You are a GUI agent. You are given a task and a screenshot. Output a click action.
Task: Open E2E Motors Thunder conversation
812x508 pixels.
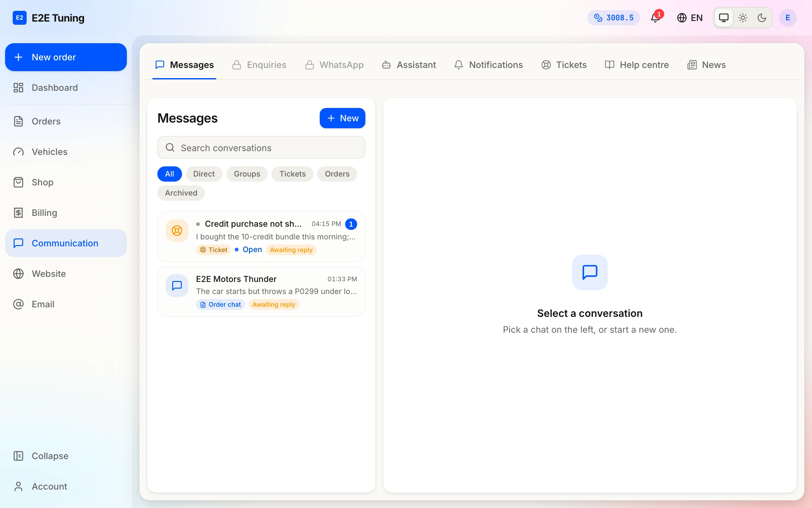[261, 292]
